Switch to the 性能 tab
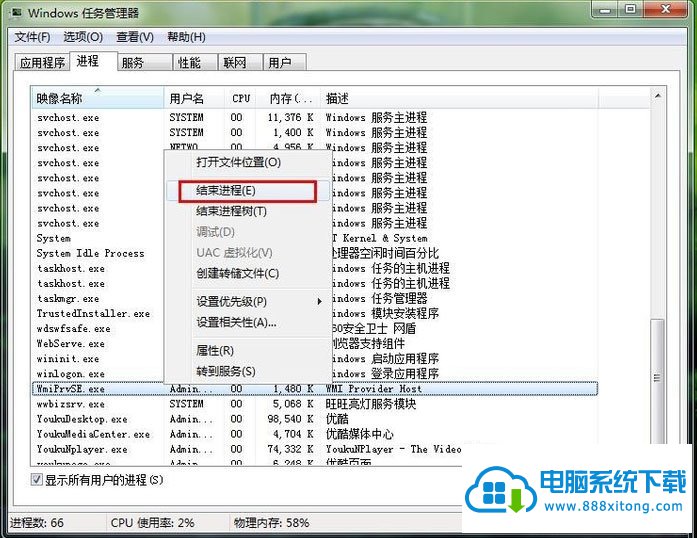Screen dimensions: 697x538 (x=189, y=63)
